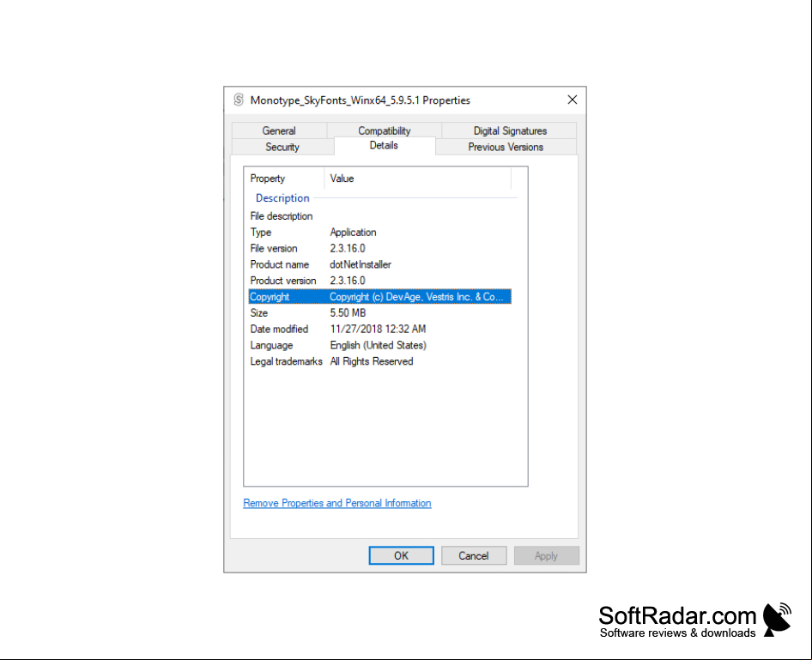Open the Previous Versions tab
This screenshot has width=812, height=660.
pyautogui.click(x=506, y=147)
